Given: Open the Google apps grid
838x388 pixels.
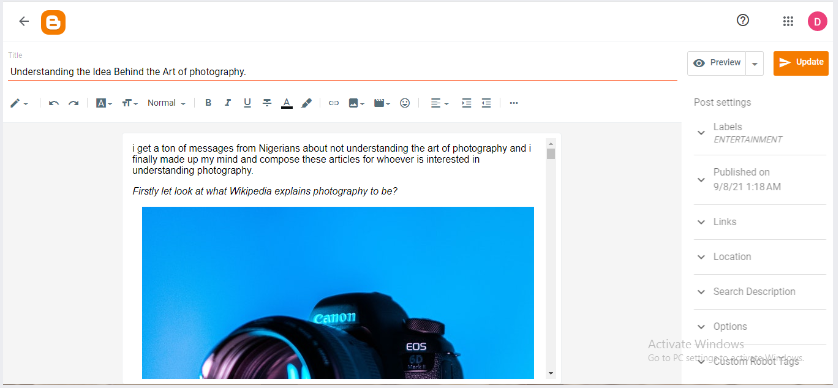Looking at the screenshot, I should coord(788,21).
